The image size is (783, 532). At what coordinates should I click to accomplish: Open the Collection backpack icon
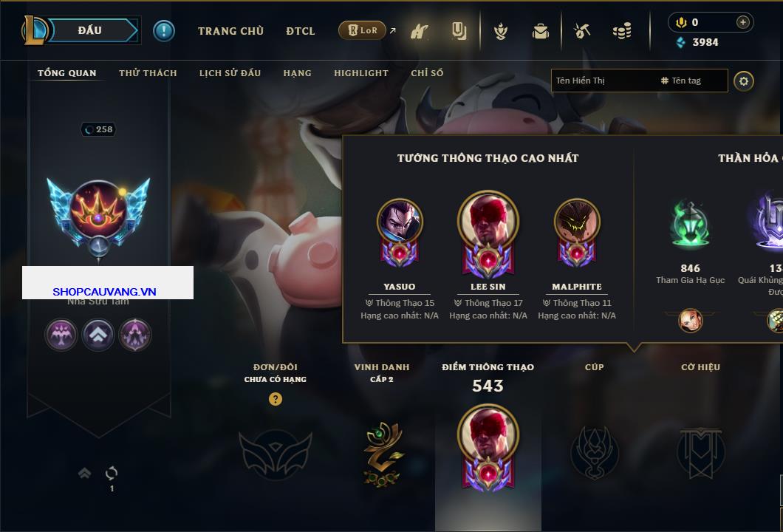point(540,32)
